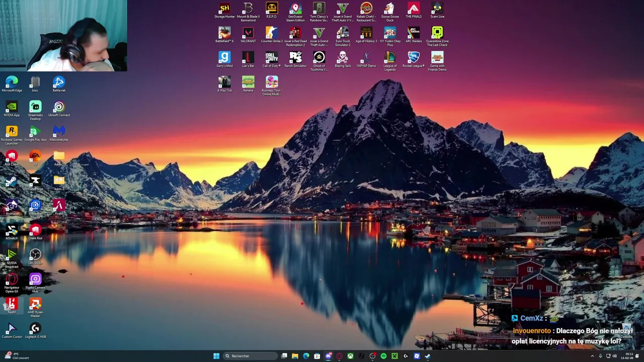Open GeoGuessr Steam Edition shortcut
Screen dimensions: 644x362
pyautogui.click(x=295, y=12)
